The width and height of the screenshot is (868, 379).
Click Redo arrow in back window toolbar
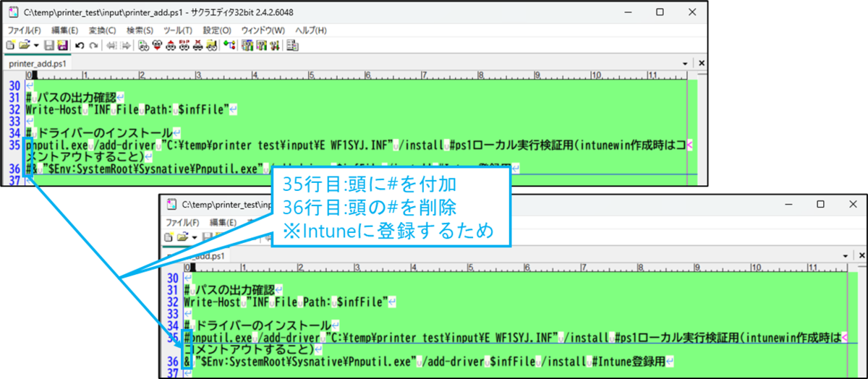coord(94,46)
